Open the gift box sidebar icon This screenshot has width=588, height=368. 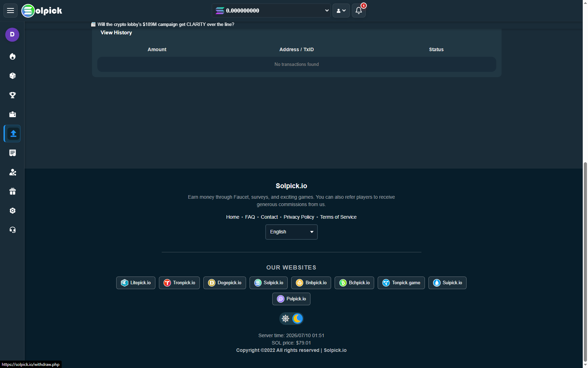pos(13,191)
